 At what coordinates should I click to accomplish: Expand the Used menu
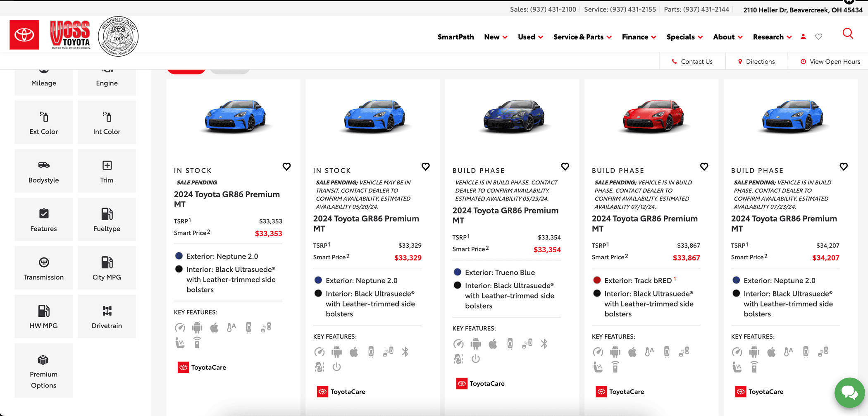[531, 37]
